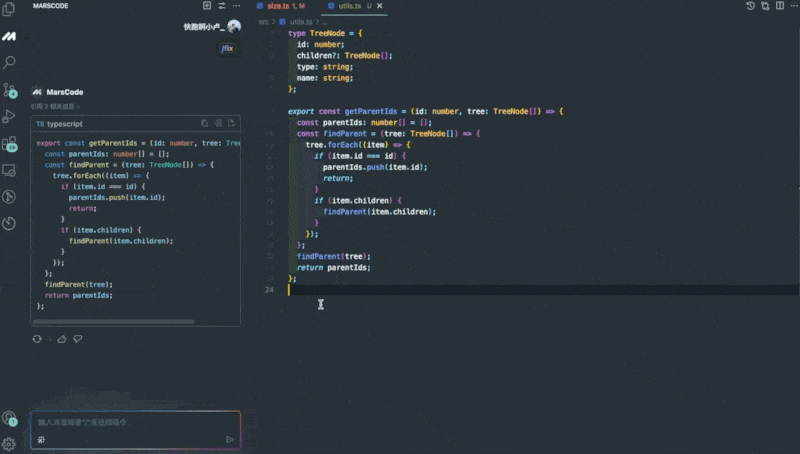Open the Manage gear icon
The width and height of the screenshot is (800, 454).
pos(9,444)
